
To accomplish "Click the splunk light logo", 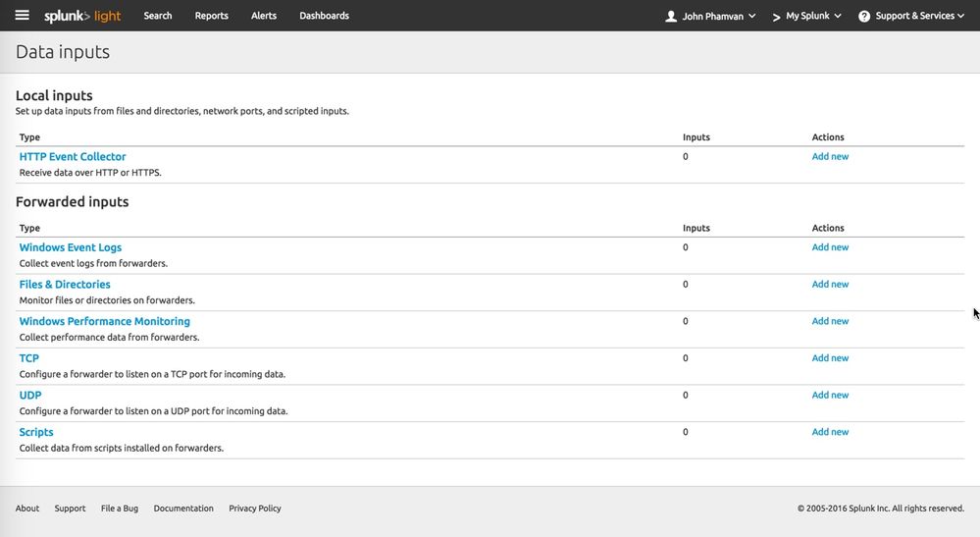I will pos(82,16).
